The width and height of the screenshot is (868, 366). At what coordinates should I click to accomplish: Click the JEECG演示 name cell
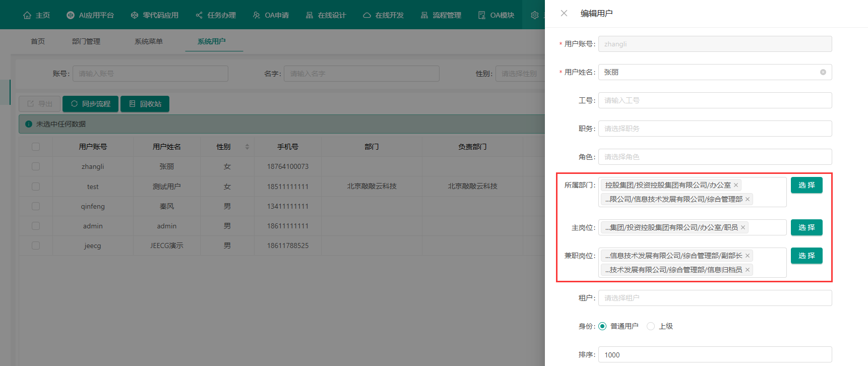167,246
